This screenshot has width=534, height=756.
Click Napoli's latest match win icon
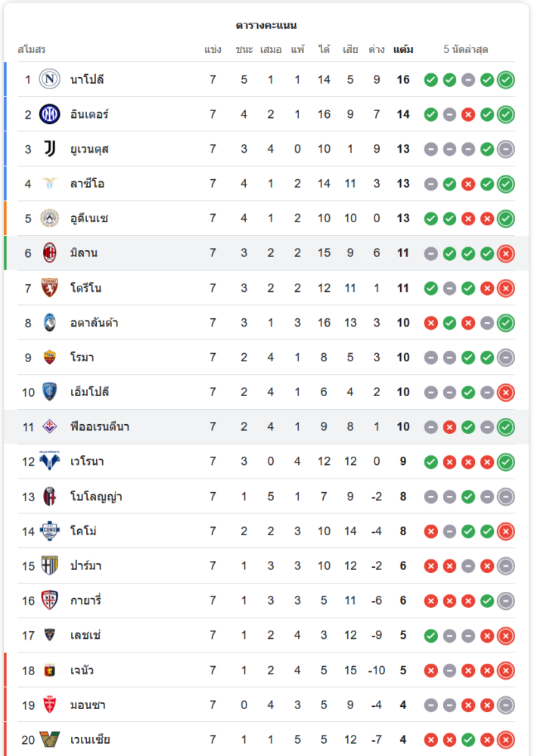(506, 79)
